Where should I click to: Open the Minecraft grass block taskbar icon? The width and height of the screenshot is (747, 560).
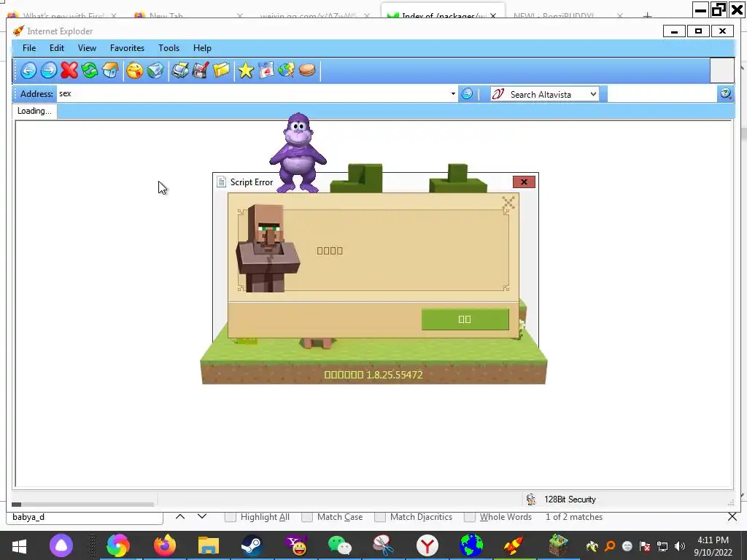558,545
